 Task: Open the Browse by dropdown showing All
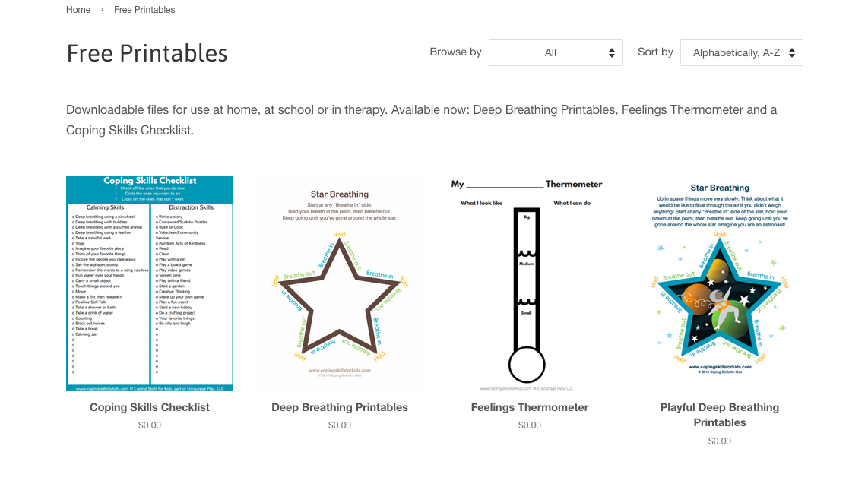pyautogui.click(x=556, y=52)
